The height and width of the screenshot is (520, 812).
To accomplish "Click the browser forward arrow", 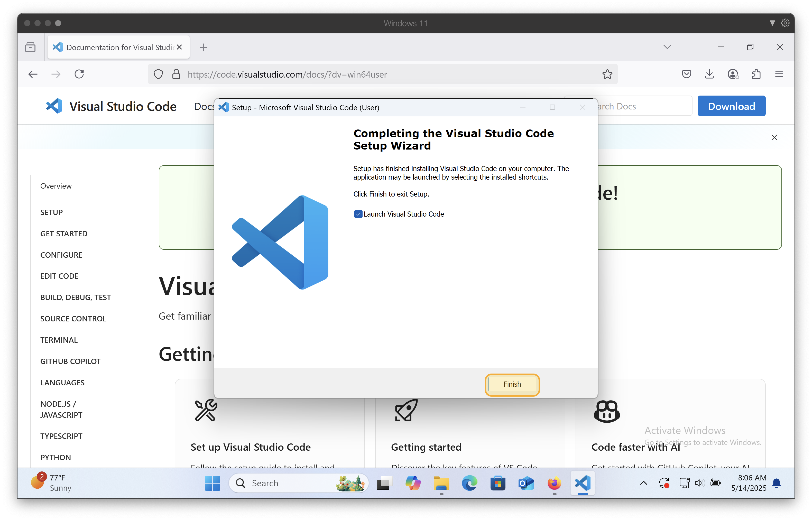I will click(x=56, y=74).
